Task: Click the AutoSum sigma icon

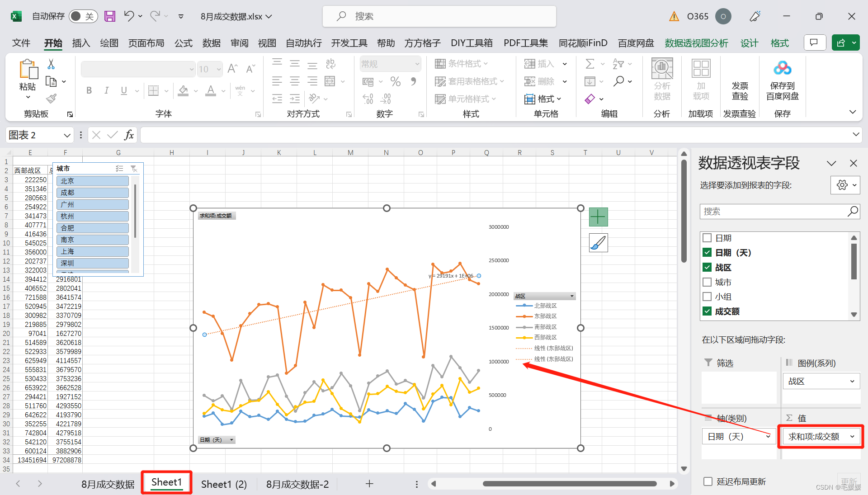Action: pos(590,64)
